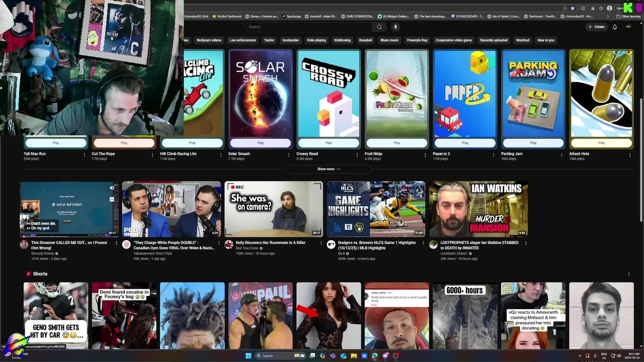Click the Shorts section heading
The height and width of the screenshot is (362, 644).
[x=40, y=274]
